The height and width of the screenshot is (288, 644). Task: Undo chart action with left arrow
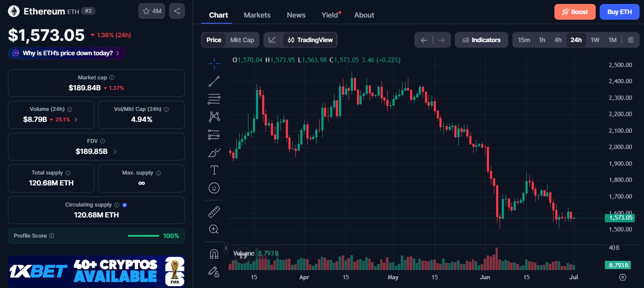pyautogui.click(x=424, y=40)
